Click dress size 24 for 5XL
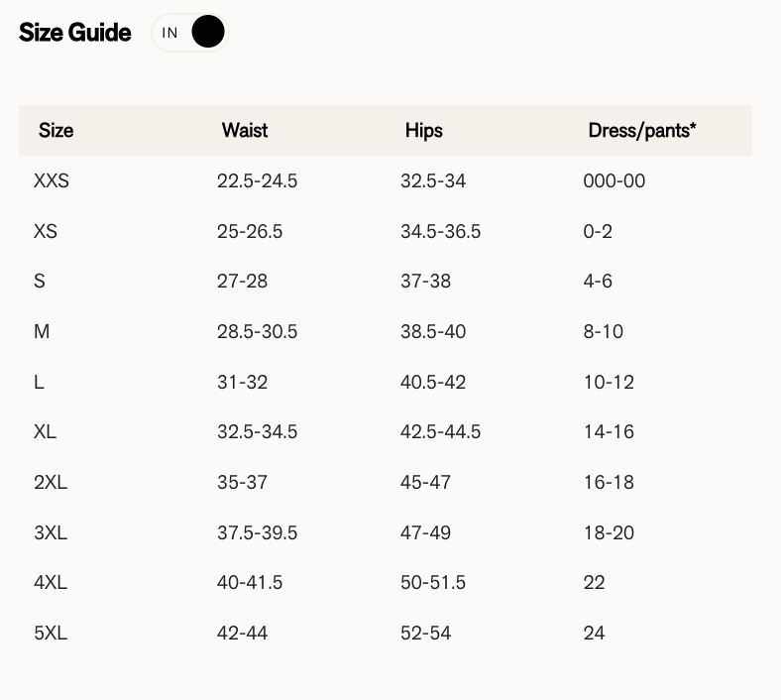Viewport: 781px width, 700px height. tap(595, 634)
